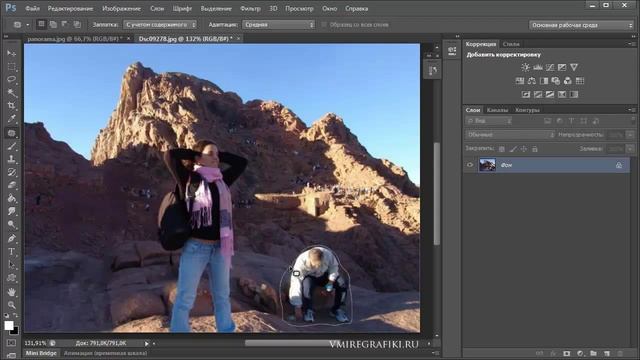Image resolution: width=640 pixels, height=360 pixels.
Task: Toggle lock position
Action: click(524, 149)
